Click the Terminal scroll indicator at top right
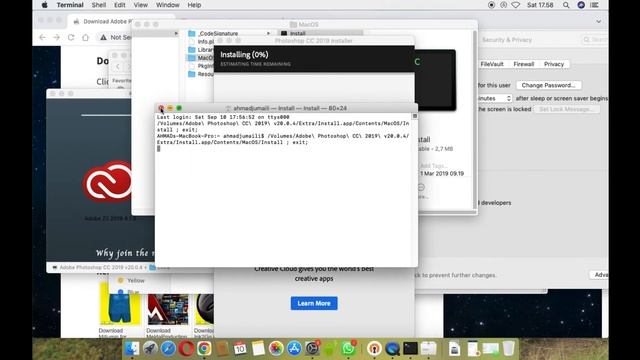This screenshot has width=640, height=360. tap(415, 116)
